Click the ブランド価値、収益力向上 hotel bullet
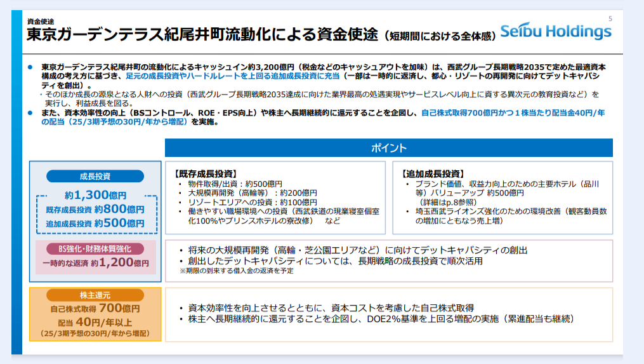644x364 pixels. coord(507,189)
